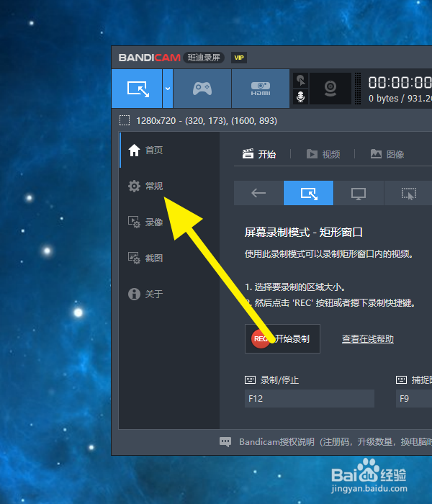Open 关于 in the sidebar
The width and height of the screenshot is (432, 504).
click(169, 294)
